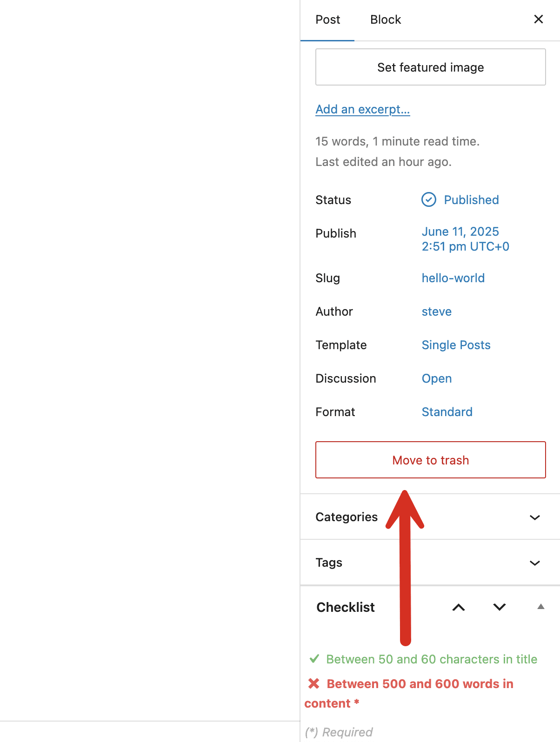Change the author steve
The image size is (560, 742).
pos(436,311)
